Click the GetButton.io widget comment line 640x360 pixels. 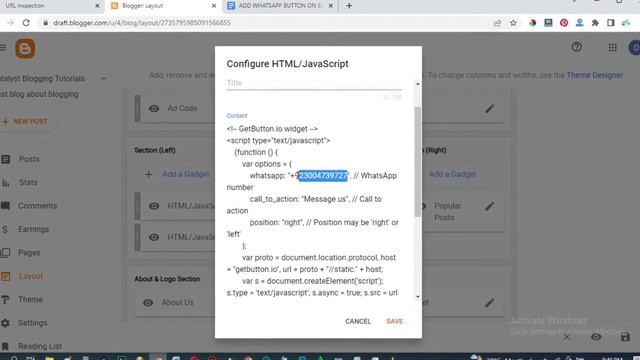[272, 129]
